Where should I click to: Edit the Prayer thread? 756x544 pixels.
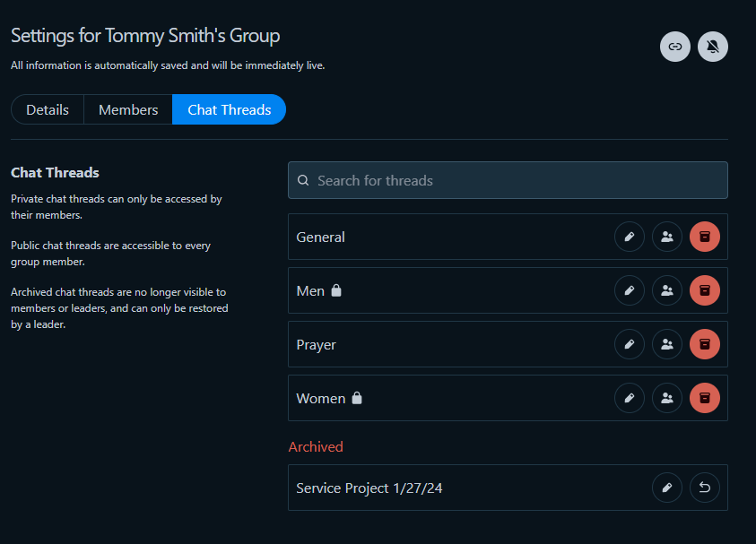(x=630, y=344)
